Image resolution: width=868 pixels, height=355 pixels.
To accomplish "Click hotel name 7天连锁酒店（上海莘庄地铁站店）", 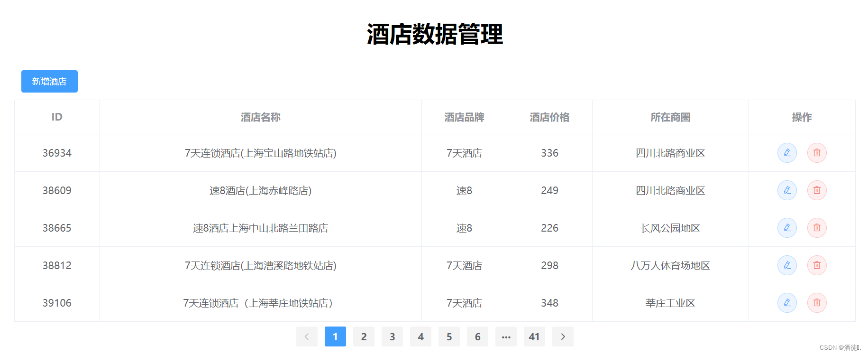I will coord(258,303).
